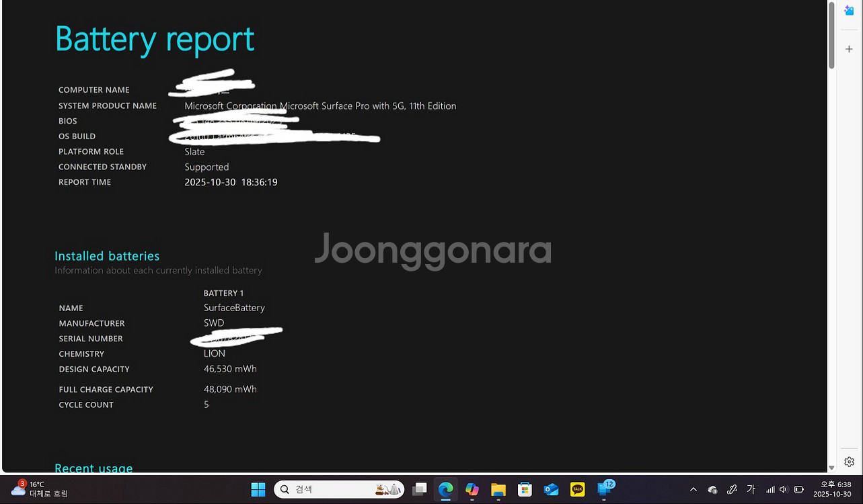Expand the hidden tray icons chevron
This screenshot has width=863, height=504.
coord(693,489)
